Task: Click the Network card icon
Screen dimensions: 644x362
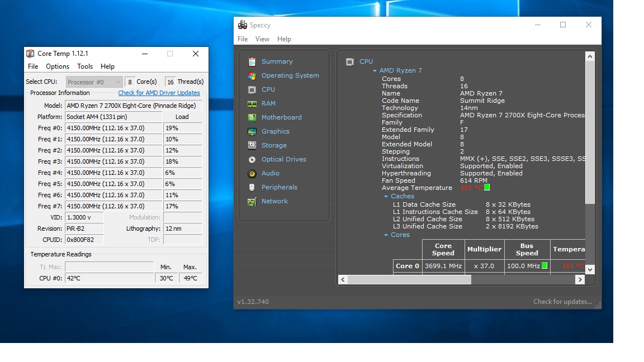Action: pyautogui.click(x=252, y=201)
